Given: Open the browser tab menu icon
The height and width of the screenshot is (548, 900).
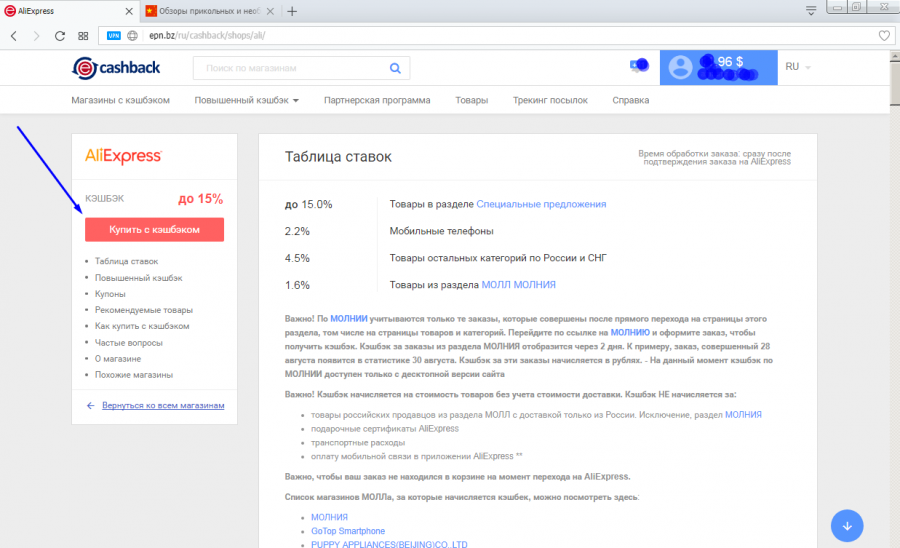Looking at the screenshot, I should pyautogui.click(x=810, y=10).
